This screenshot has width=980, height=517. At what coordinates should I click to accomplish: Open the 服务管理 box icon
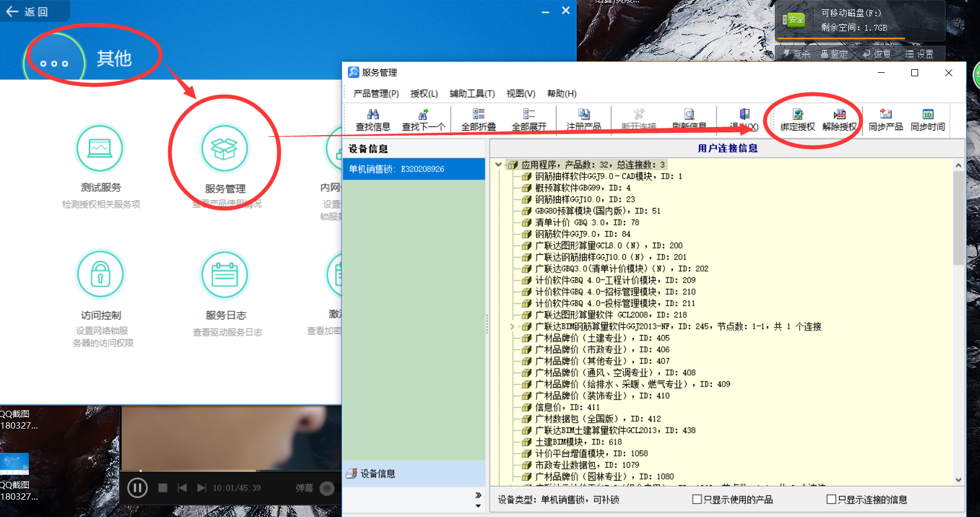(x=224, y=148)
